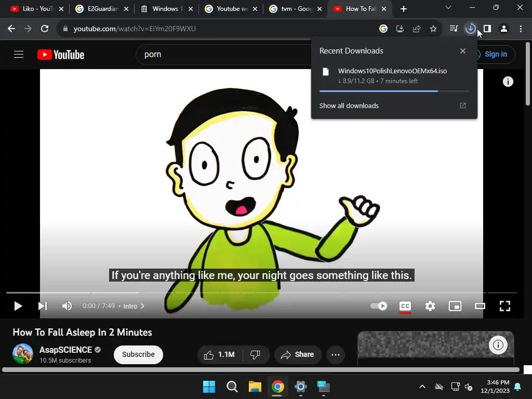Go back to the previous page

pyautogui.click(x=11, y=29)
